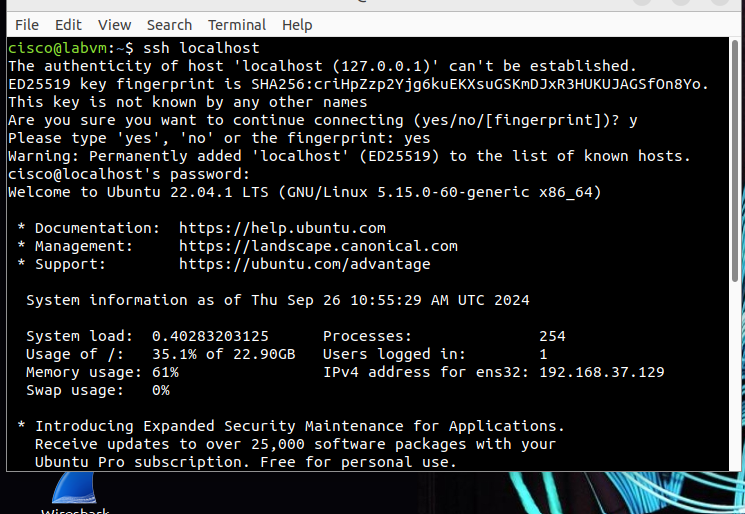Click the https://help.ubuntu.com link
Image resolution: width=745 pixels, height=514 pixels.
pyautogui.click(x=282, y=228)
